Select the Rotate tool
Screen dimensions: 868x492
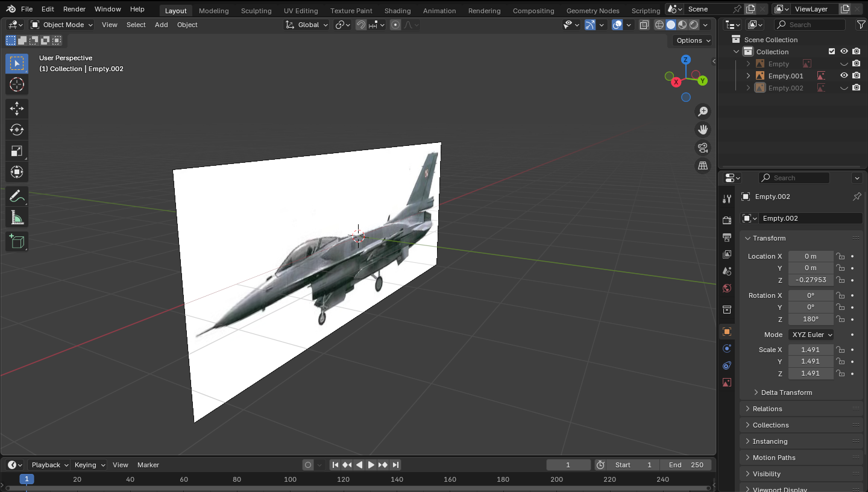(17, 130)
